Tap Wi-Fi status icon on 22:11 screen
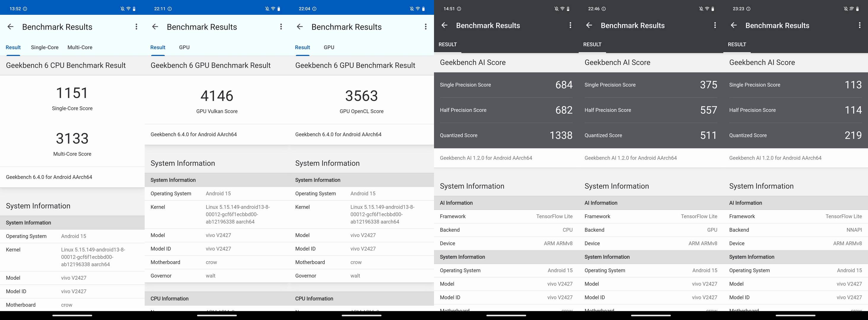The height and width of the screenshot is (320, 868). [x=273, y=9]
